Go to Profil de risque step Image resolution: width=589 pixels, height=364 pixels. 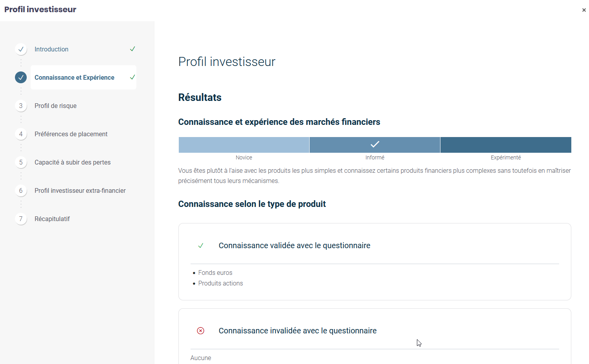point(55,106)
